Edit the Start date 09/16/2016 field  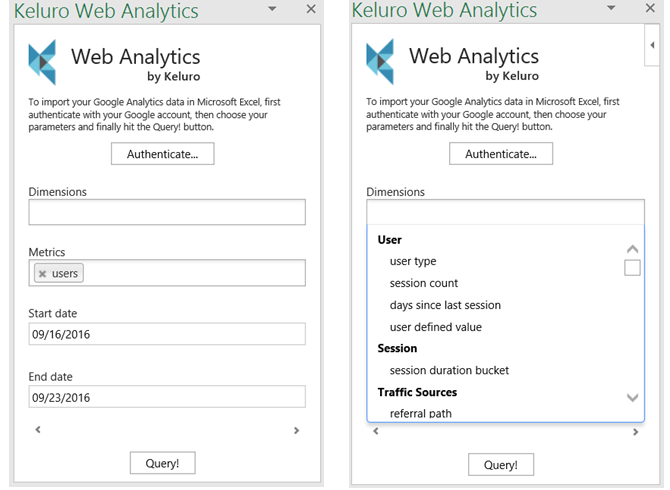coord(167,334)
